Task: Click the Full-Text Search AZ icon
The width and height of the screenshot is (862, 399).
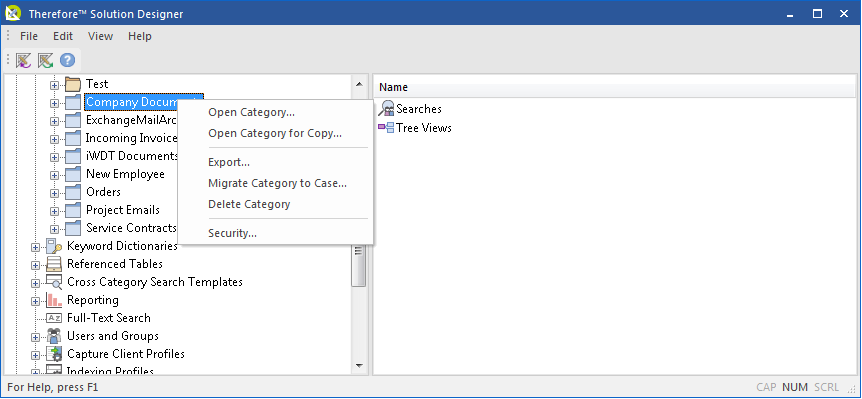Action: coord(54,318)
